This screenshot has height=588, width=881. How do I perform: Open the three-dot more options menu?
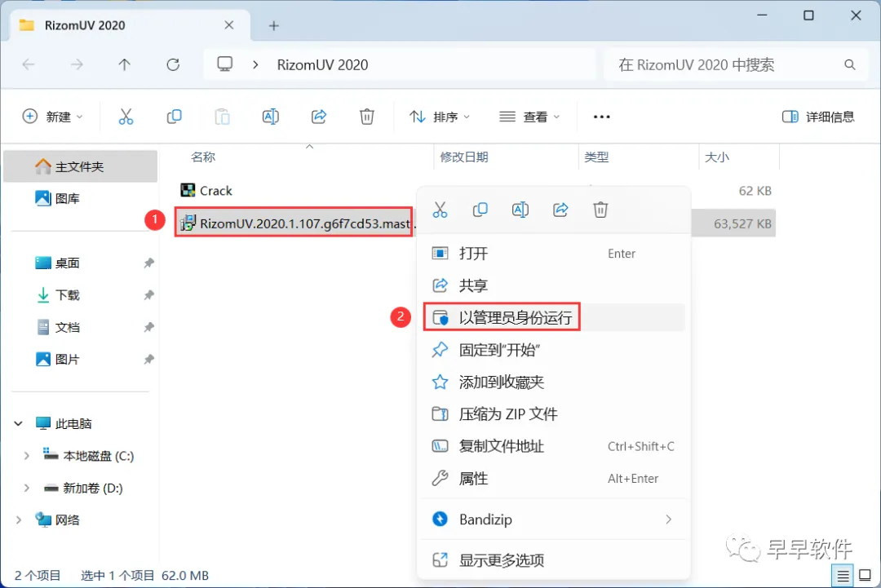click(601, 117)
